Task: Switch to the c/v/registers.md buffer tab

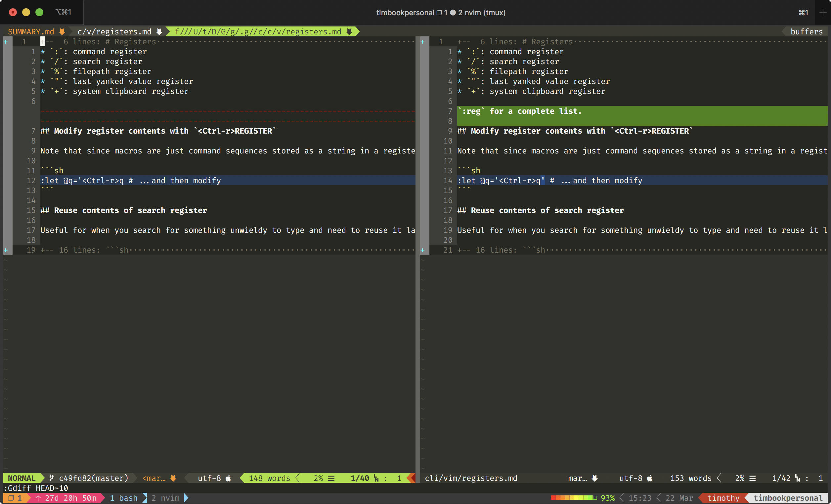Action: (x=114, y=32)
